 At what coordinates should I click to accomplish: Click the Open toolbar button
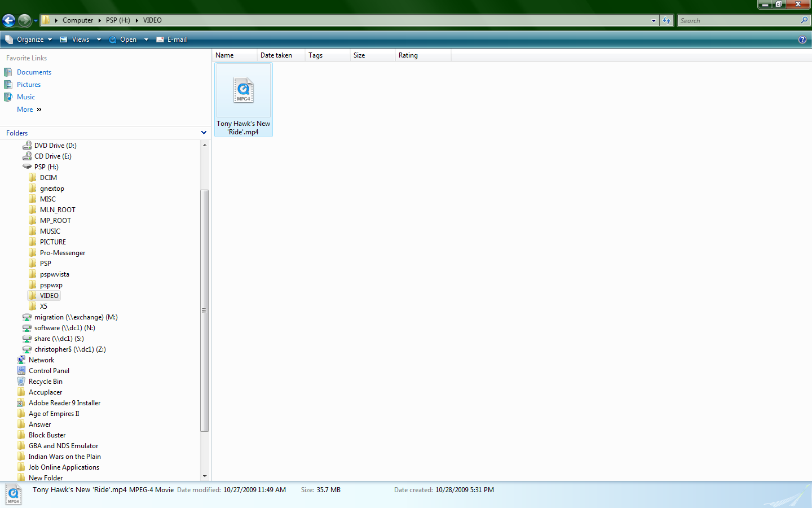pos(122,40)
